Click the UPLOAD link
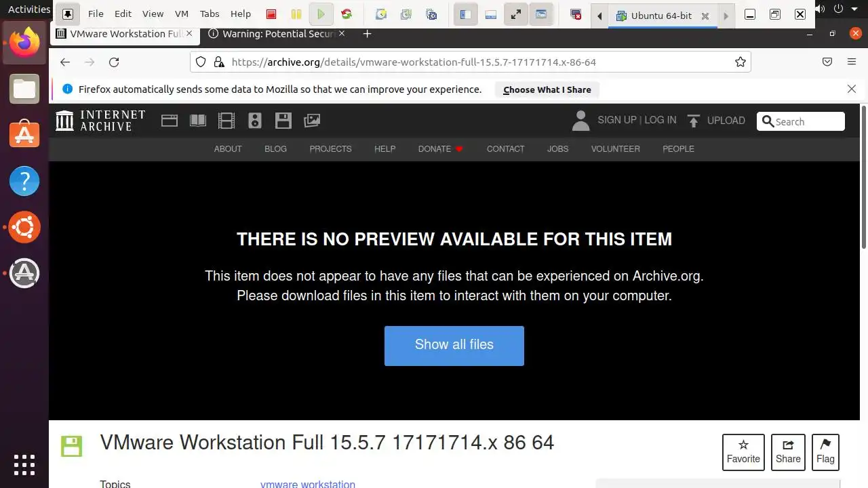Viewport: 868px width, 488px height. pos(716,121)
